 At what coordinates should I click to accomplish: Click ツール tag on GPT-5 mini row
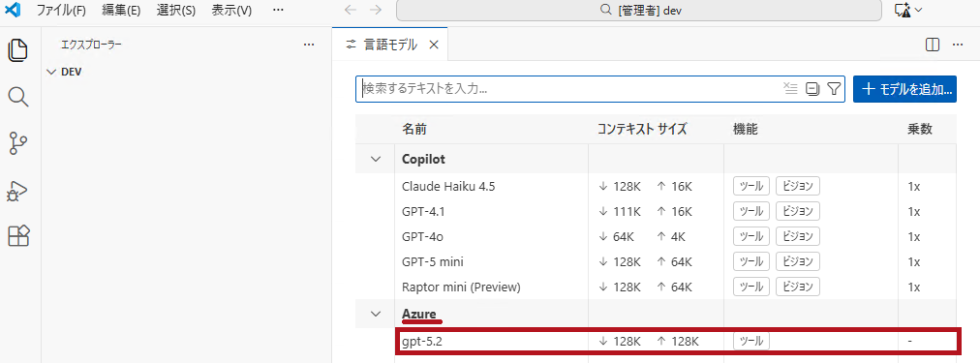click(x=751, y=261)
